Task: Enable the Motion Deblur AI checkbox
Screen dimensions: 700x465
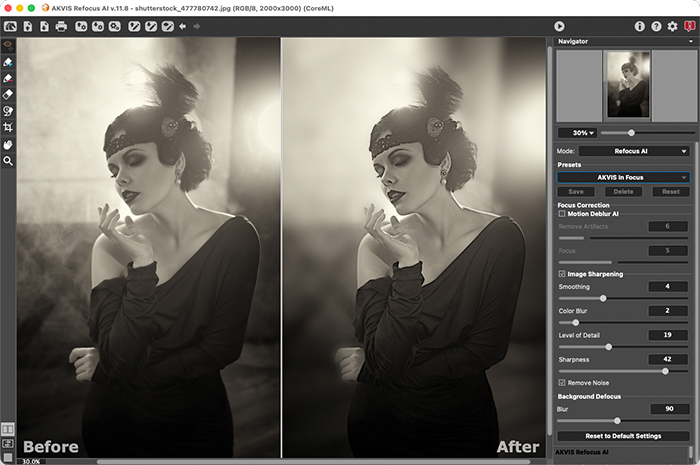Action: click(562, 214)
